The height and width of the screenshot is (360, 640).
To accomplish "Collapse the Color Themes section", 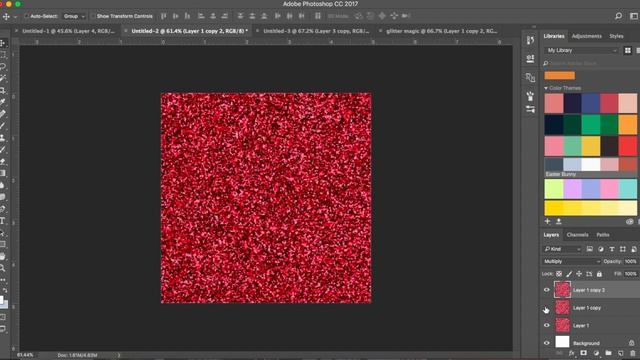I will (x=546, y=88).
